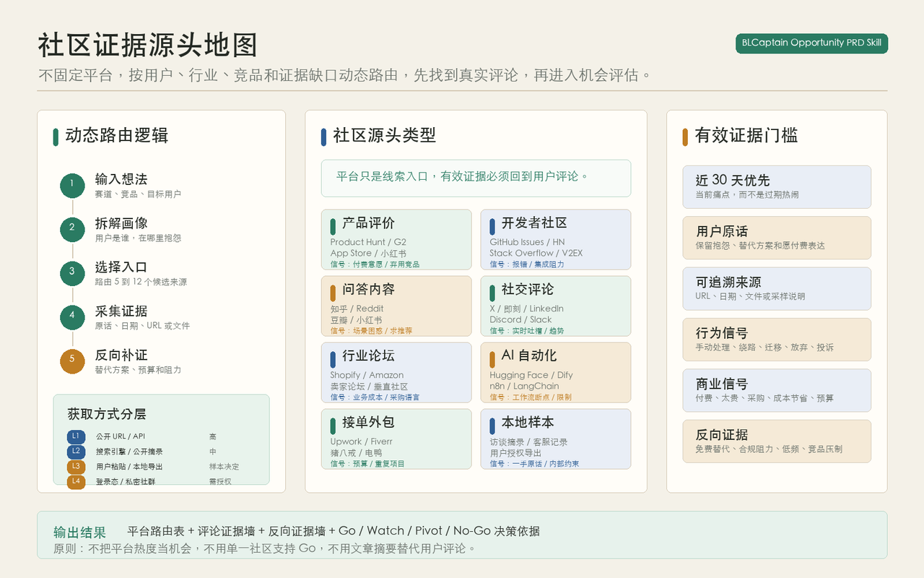Click the 输出结果 label in the footer

click(79, 532)
